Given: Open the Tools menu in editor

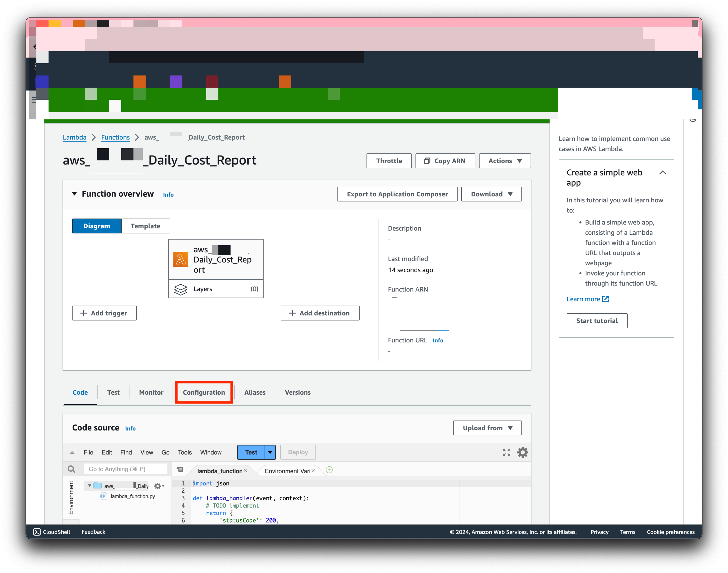Looking at the screenshot, I should [x=184, y=452].
